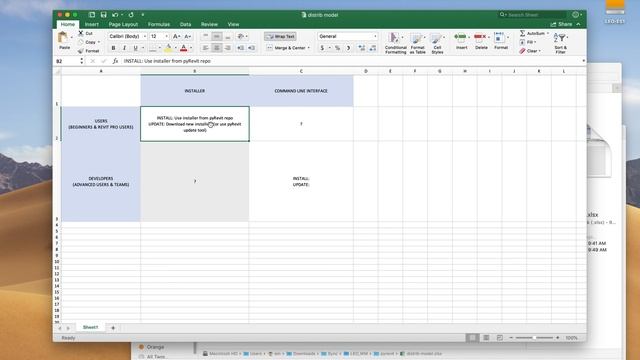Click the fx insert function icon
640x360 pixels.
(115, 61)
